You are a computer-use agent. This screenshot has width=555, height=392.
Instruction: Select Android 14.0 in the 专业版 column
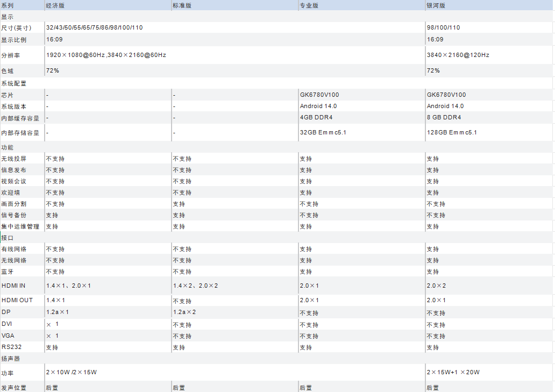pyautogui.click(x=318, y=106)
